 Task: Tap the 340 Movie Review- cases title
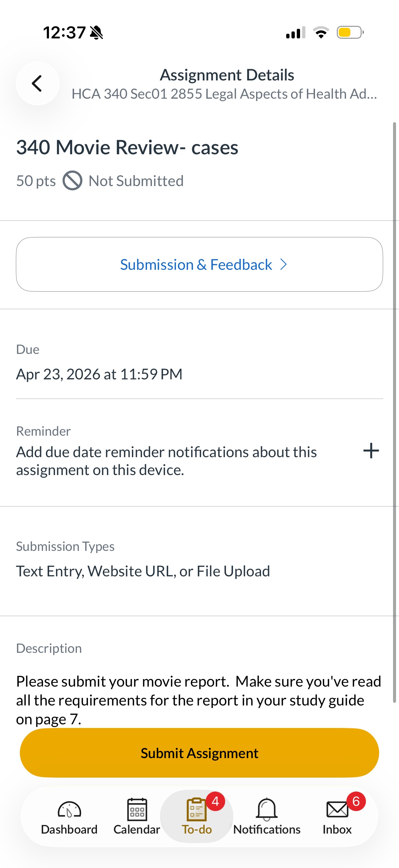[127, 147]
